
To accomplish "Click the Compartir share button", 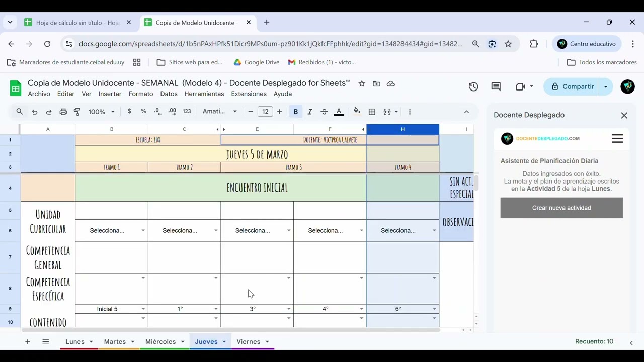I will [572, 86].
